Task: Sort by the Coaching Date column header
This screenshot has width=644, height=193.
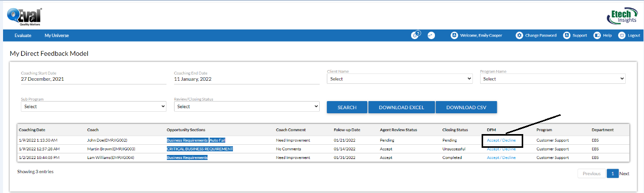Action: (32, 130)
